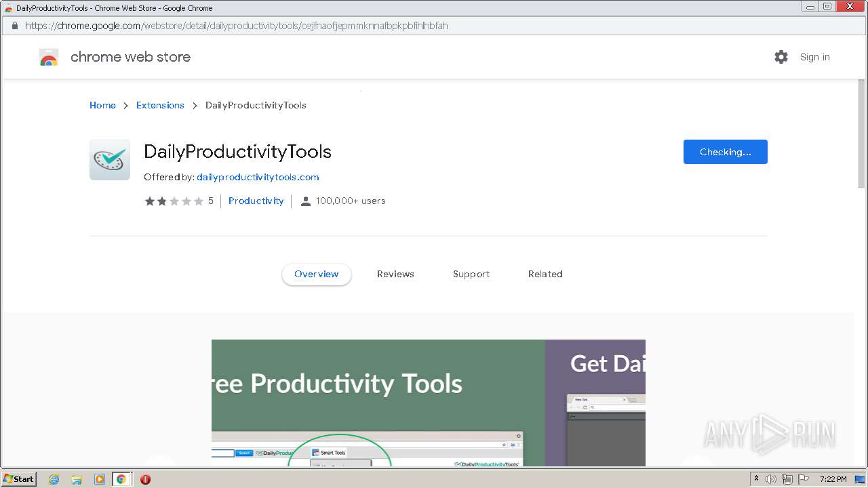Click the chrome web store title text

130,57
